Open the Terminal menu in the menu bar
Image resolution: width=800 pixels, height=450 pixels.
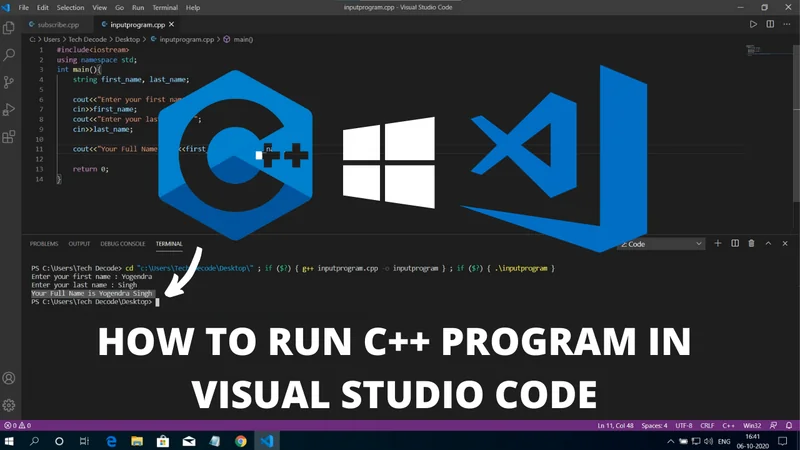(164, 7)
